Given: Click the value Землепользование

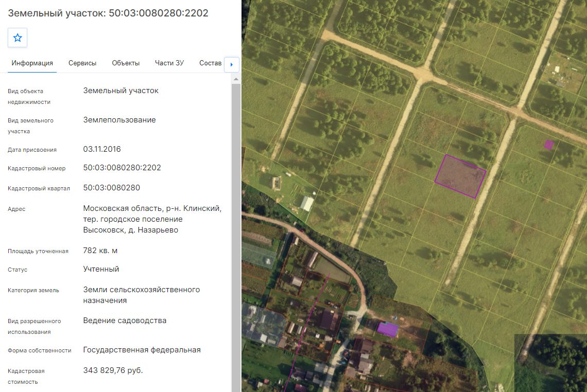Looking at the screenshot, I should click(119, 120).
